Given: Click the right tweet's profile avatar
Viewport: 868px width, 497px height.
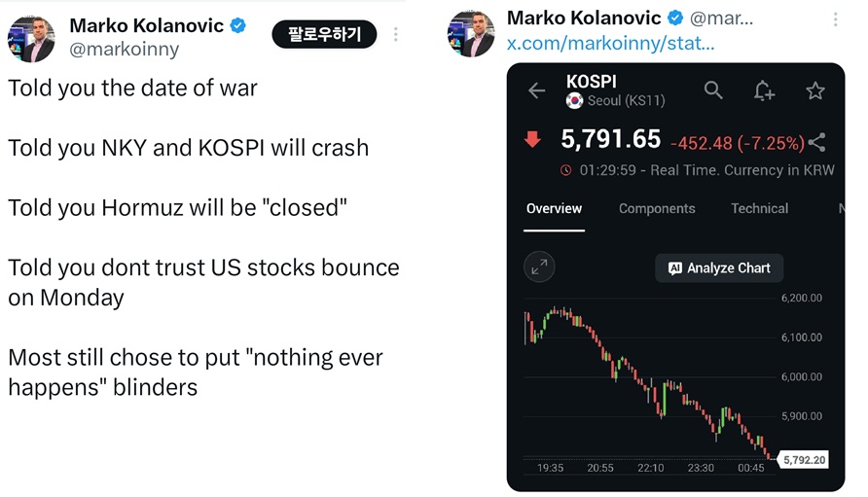Looking at the screenshot, I should pos(471,33).
